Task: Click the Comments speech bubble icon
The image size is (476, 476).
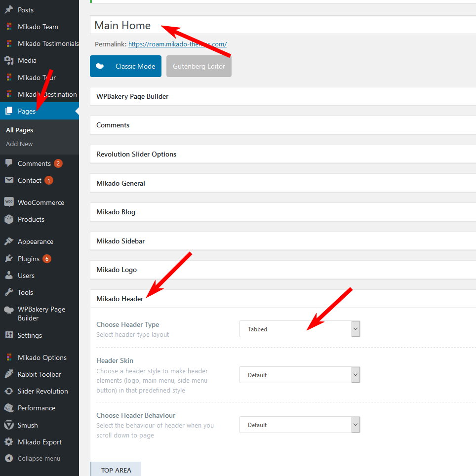Action: (x=9, y=163)
